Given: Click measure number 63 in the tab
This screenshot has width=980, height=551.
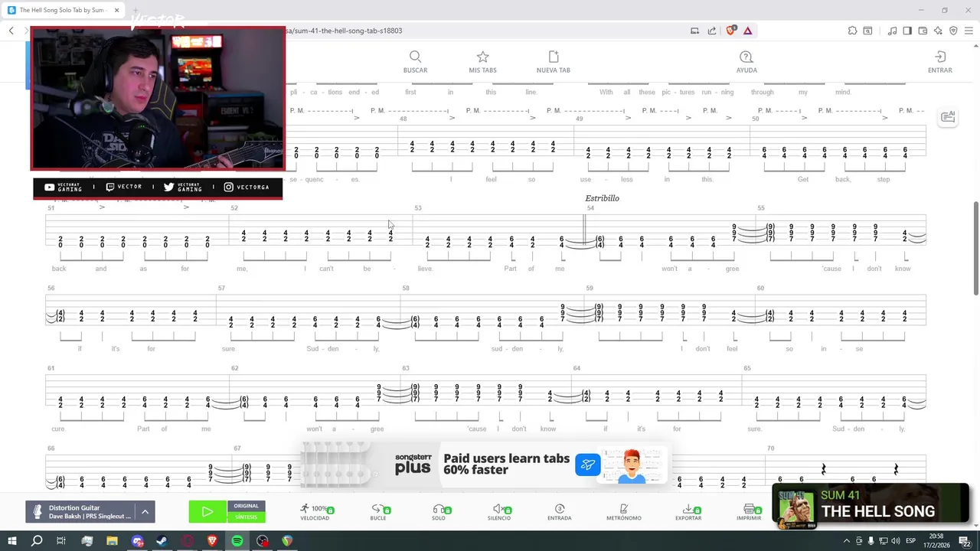Looking at the screenshot, I should pos(406,368).
